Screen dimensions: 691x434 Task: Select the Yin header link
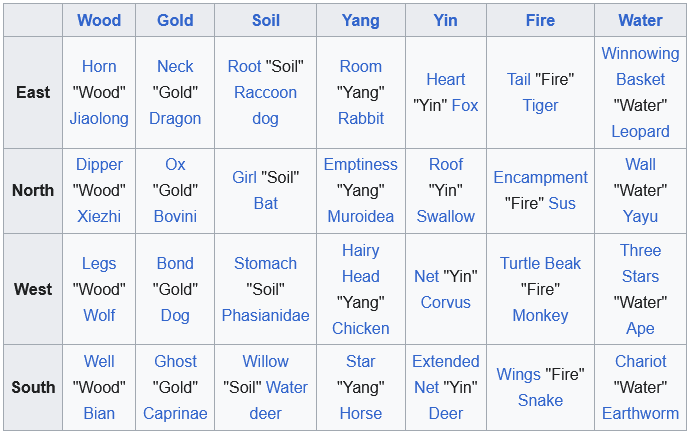point(446,20)
